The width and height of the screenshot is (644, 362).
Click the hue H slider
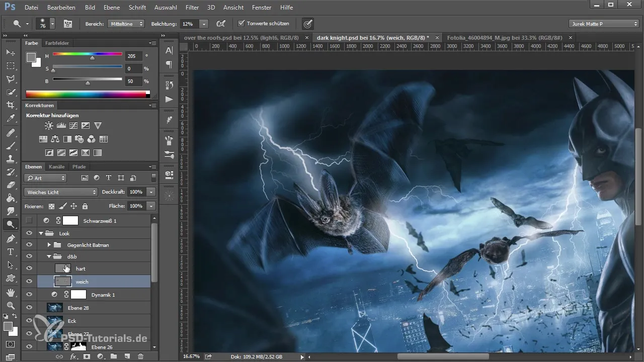(88, 55)
